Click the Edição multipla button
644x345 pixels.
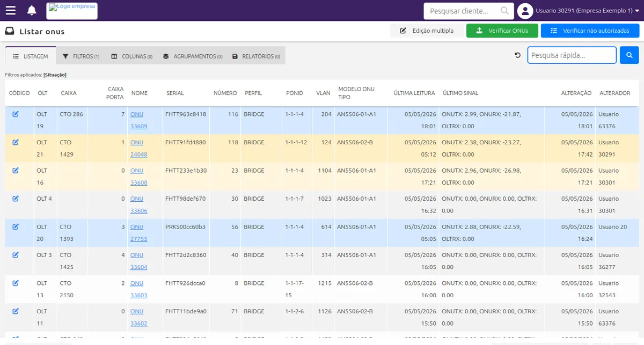click(427, 31)
